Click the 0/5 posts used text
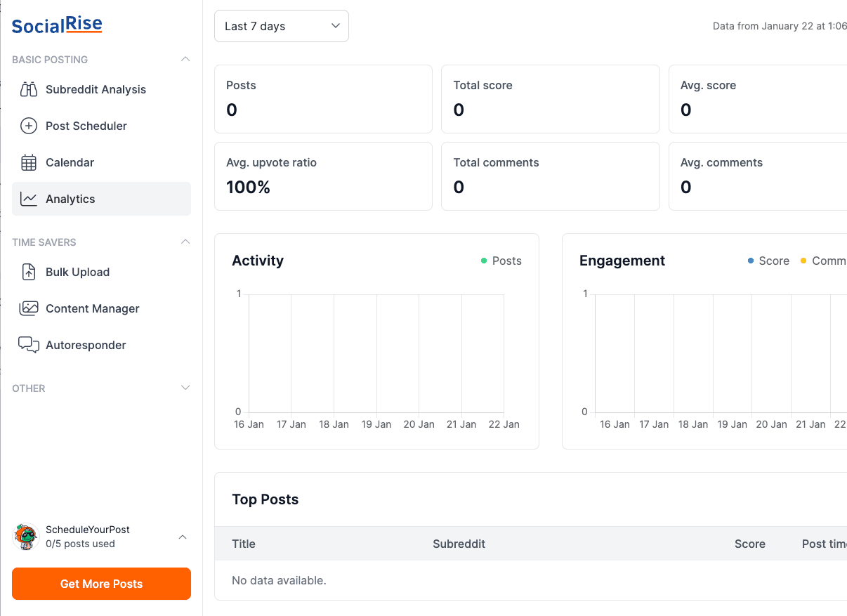 [x=80, y=544]
